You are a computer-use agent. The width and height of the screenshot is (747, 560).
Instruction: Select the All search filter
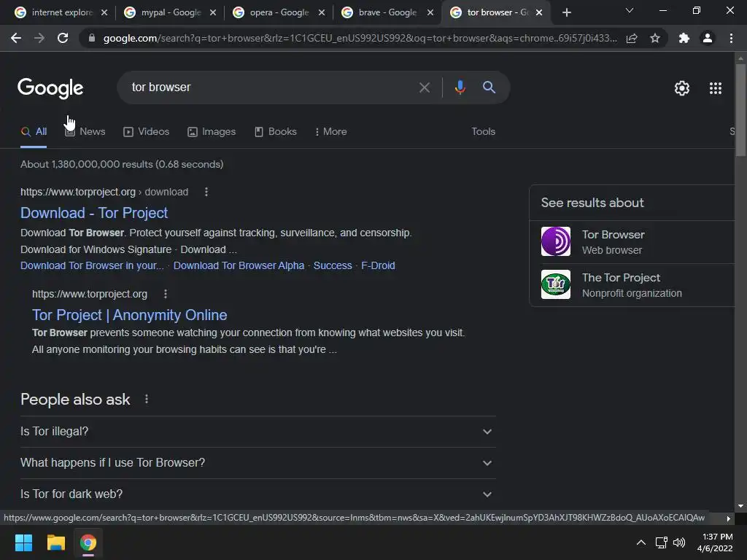(x=34, y=132)
